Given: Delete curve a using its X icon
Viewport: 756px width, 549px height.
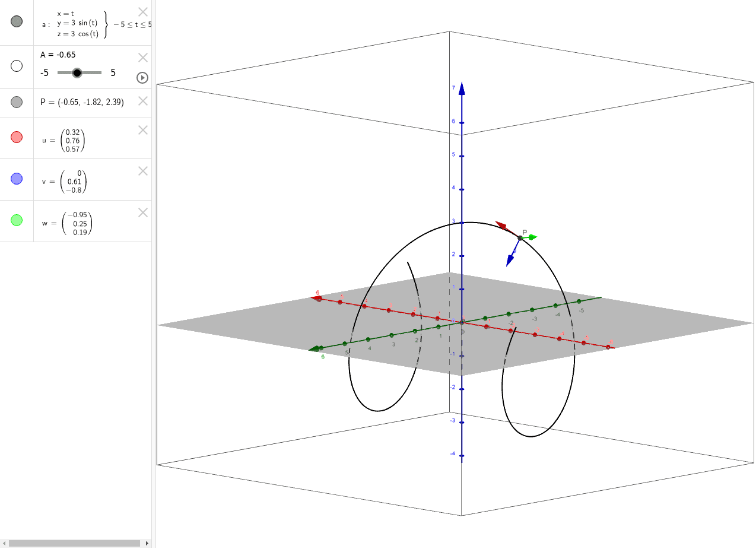Looking at the screenshot, I should [x=142, y=12].
